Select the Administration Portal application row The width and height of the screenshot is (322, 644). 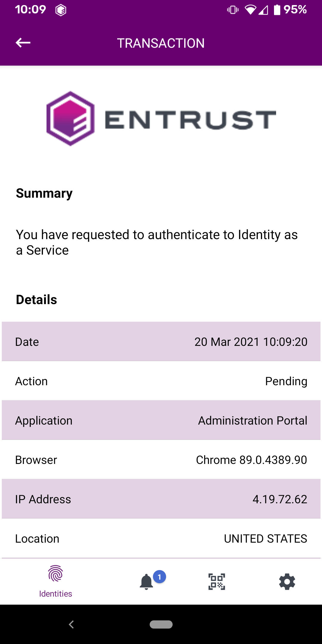[x=161, y=420]
